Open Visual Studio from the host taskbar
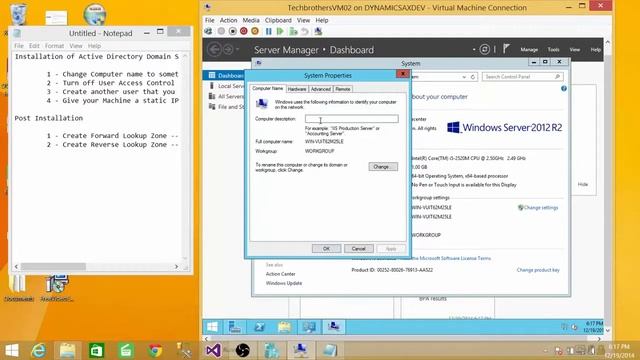This screenshot has width=640, height=360. [x=213, y=350]
